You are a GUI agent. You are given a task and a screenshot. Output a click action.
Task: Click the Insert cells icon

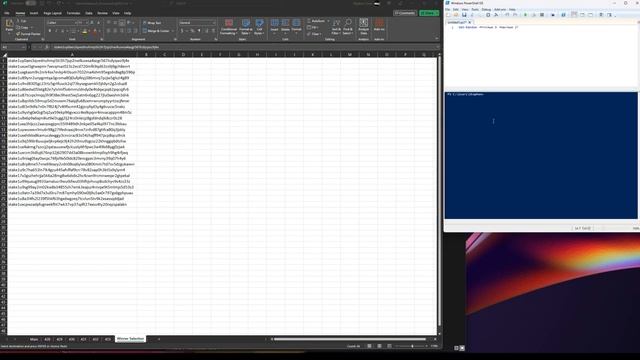(274, 25)
